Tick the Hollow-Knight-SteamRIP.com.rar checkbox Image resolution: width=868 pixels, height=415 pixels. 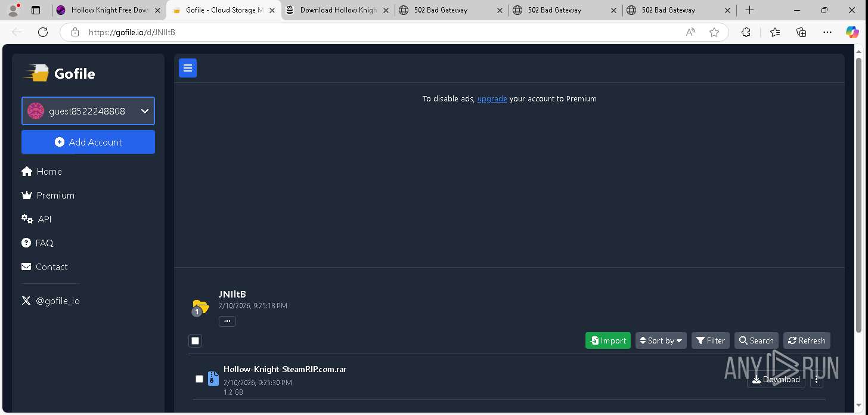click(x=199, y=379)
